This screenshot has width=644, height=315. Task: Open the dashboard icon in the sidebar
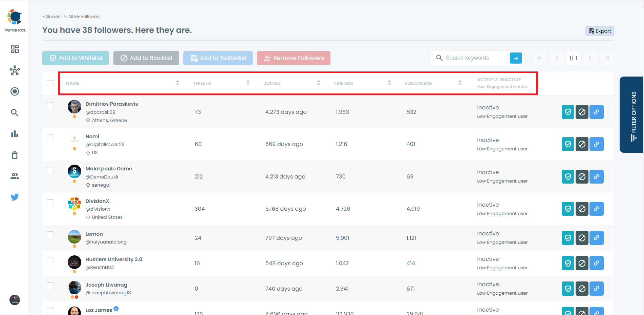tap(15, 49)
